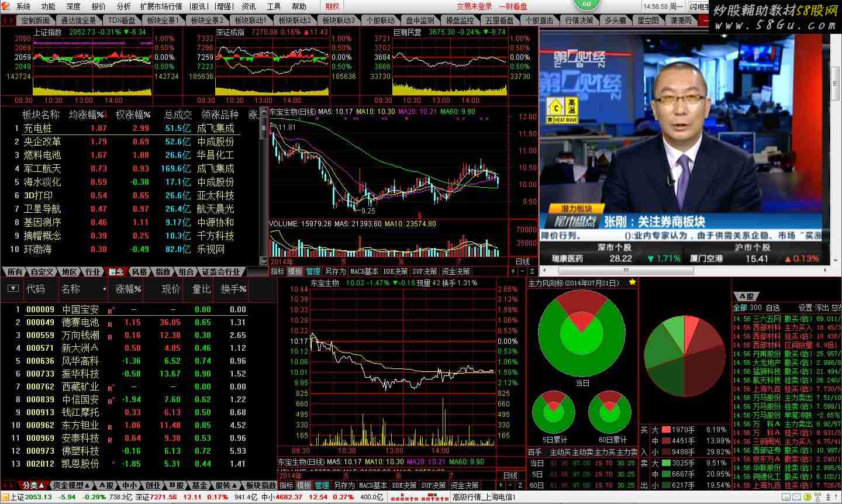This screenshot has width=842, height=504.
Task: Click the 深证 7271.56 index in the status bar
Action: [156, 497]
